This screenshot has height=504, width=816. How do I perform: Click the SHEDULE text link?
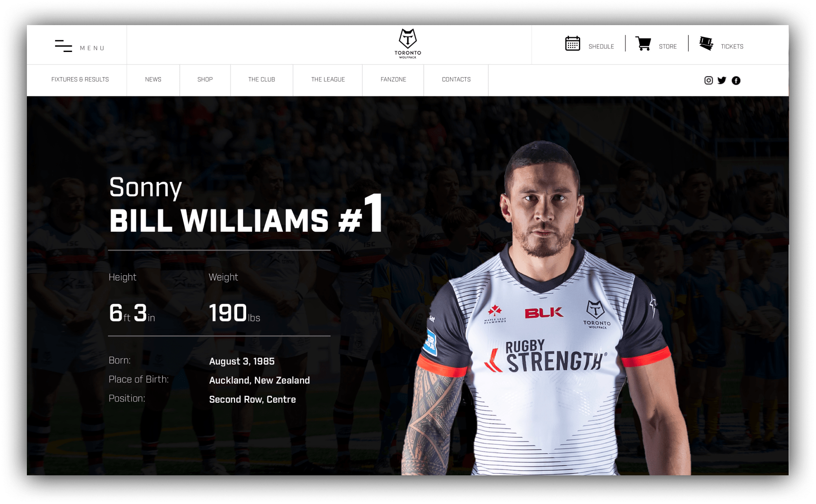601,47
